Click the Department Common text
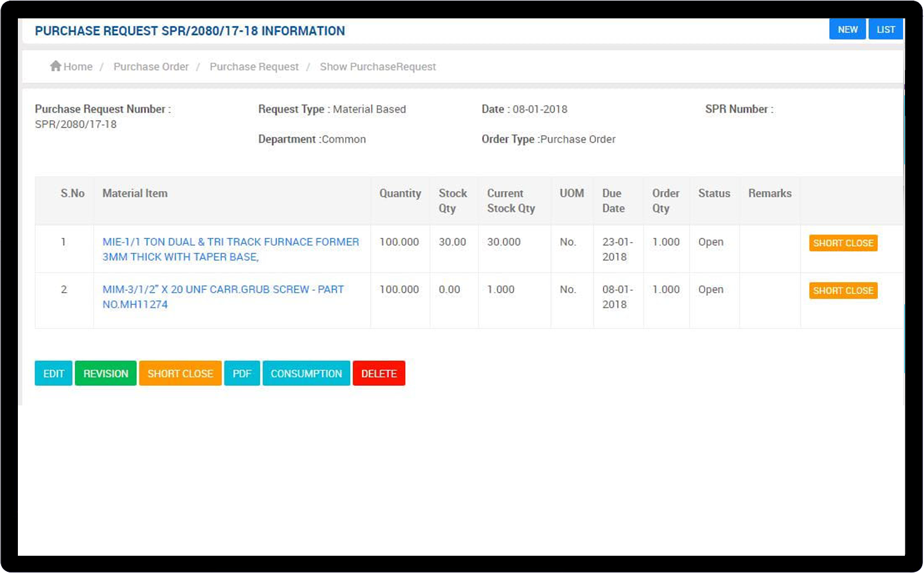This screenshot has height=573, width=924. (312, 139)
